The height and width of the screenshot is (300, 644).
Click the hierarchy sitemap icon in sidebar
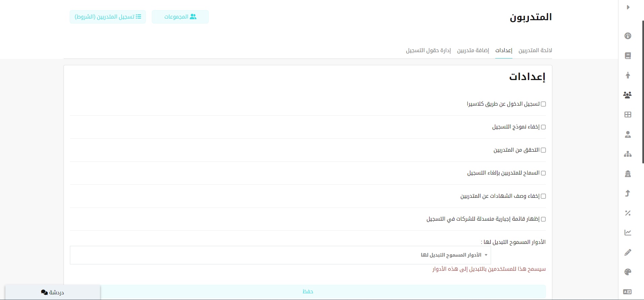point(628,154)
